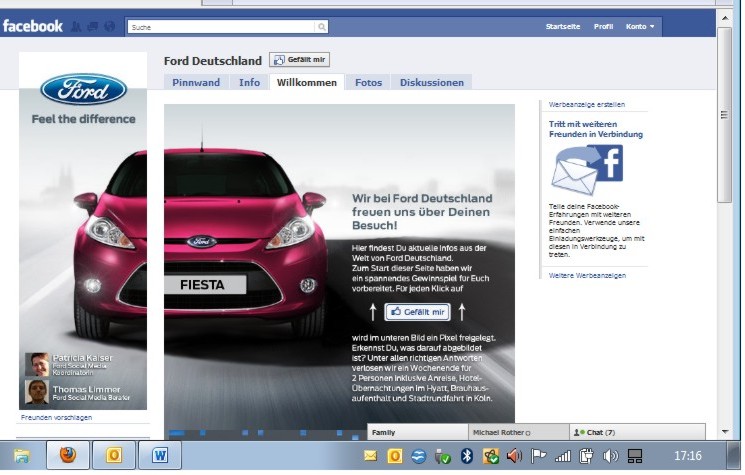The width and height of the screenshot is (745, 475).
Task: Click the blue waves tray icon
Action: pyautogui.click(x=419, y=456)
